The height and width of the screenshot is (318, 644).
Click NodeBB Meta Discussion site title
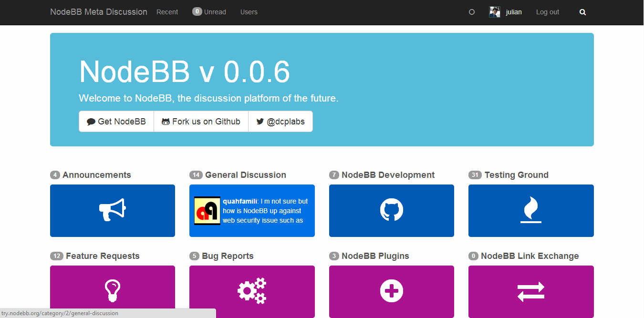coord(99,12)
